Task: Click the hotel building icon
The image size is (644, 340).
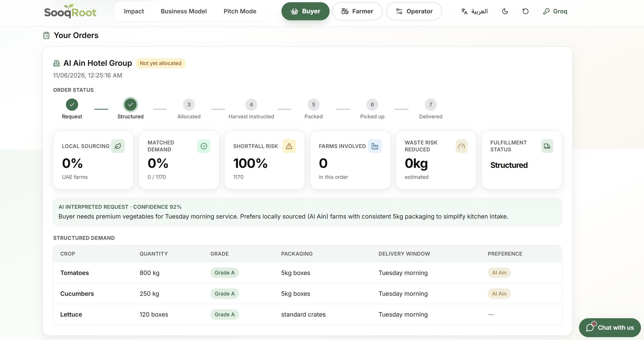Action: click(x=57, y=63)
